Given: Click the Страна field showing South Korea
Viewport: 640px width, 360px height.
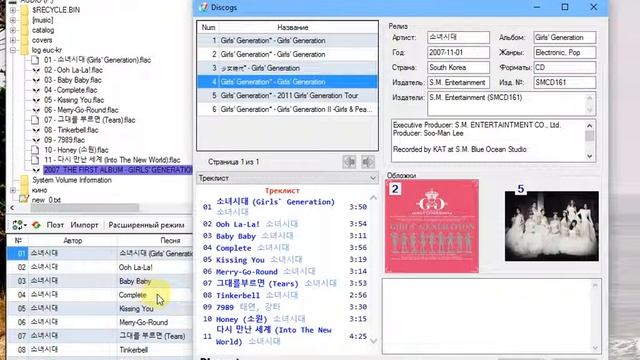Looking at the screenshot, I should (458, 67).
